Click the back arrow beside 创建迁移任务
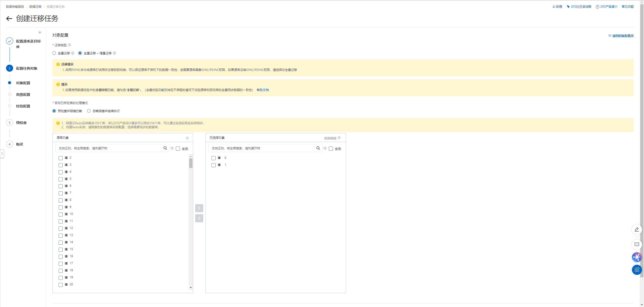Viewport: 644px width, 307px height. tap(9, 18)
